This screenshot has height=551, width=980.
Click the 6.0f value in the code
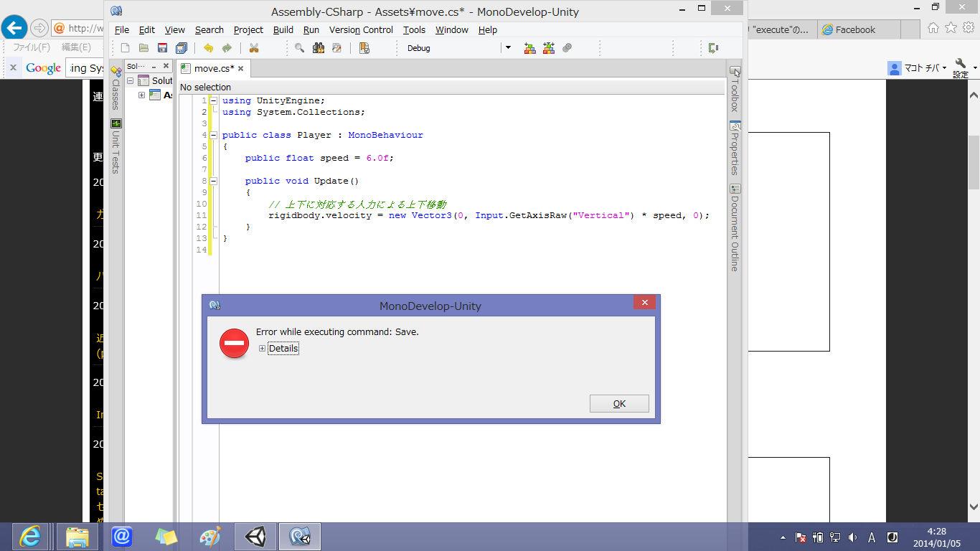377,158
